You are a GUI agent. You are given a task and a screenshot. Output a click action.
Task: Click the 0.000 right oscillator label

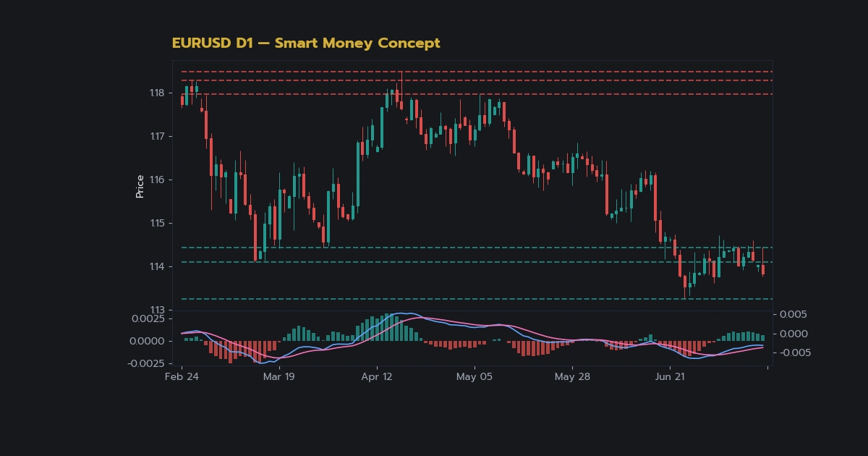pyautogui.click(x=793, y=334)
